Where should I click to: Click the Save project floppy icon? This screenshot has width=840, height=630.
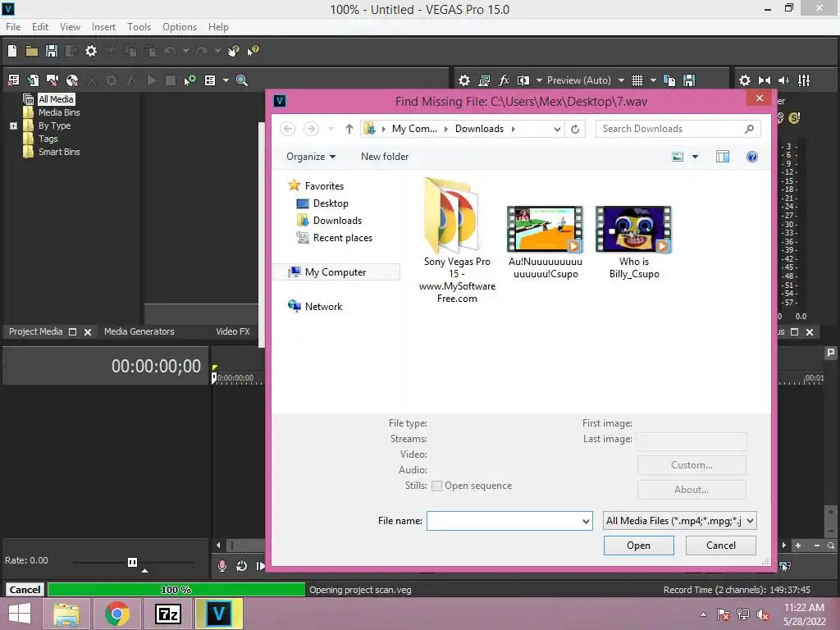tap(52, 51)
